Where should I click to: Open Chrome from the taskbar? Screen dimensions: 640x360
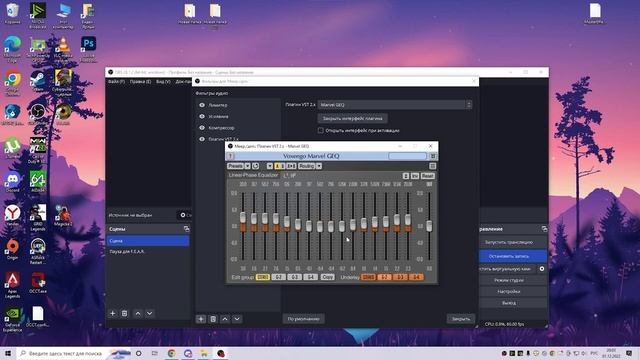[x=171, y=353]
